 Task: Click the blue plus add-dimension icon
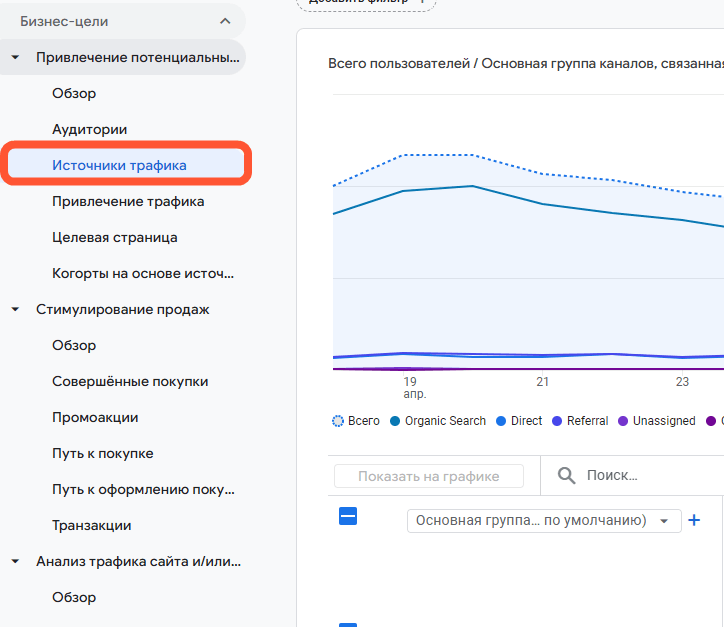pyautogui.click(x=695, y=520)
